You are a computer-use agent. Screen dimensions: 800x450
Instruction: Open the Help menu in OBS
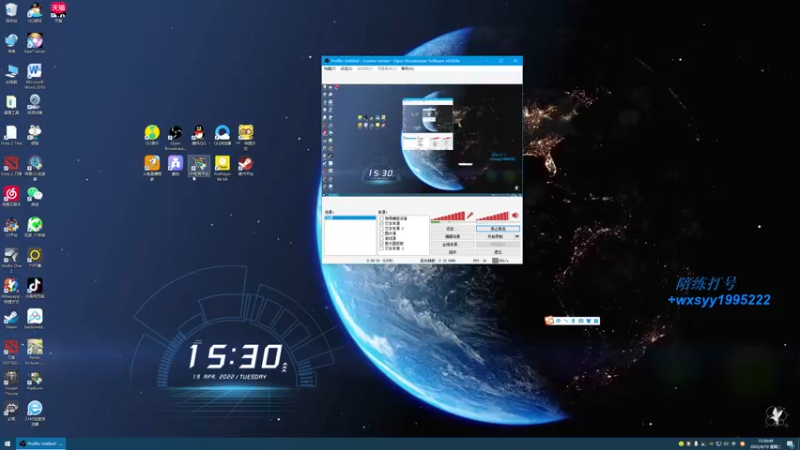[408, 68]
